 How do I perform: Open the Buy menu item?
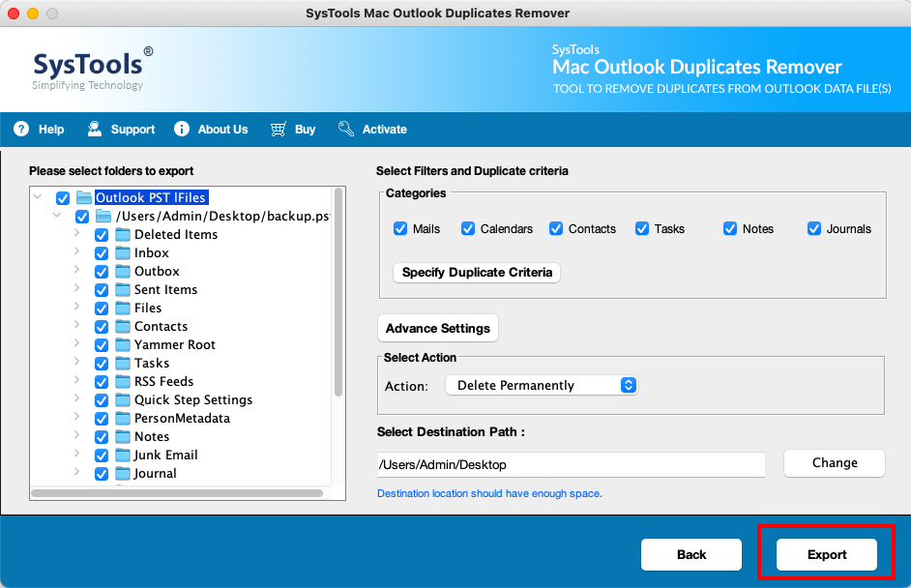point(293,129)
